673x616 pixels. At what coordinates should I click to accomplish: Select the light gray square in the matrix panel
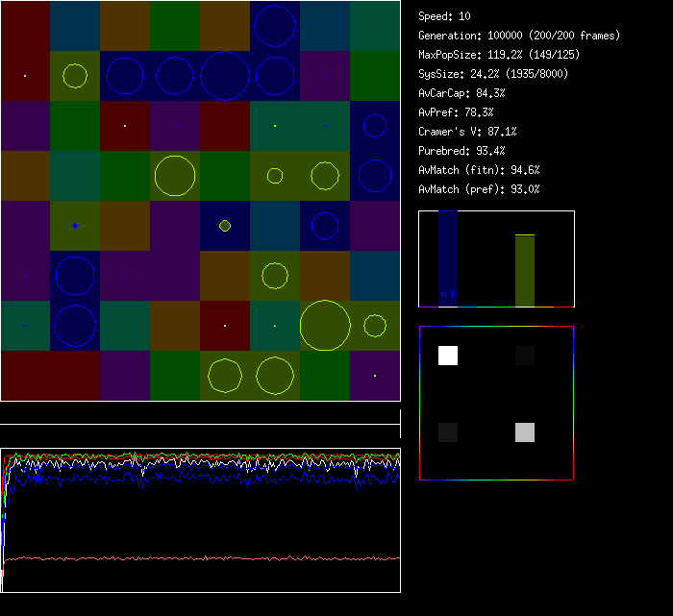pos(524,432)
